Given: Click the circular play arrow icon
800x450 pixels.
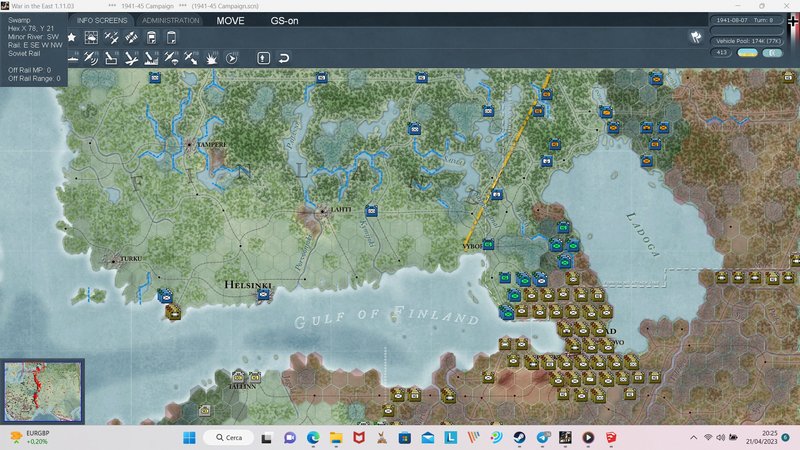Looking at the screenshot, I should (232, 58).
